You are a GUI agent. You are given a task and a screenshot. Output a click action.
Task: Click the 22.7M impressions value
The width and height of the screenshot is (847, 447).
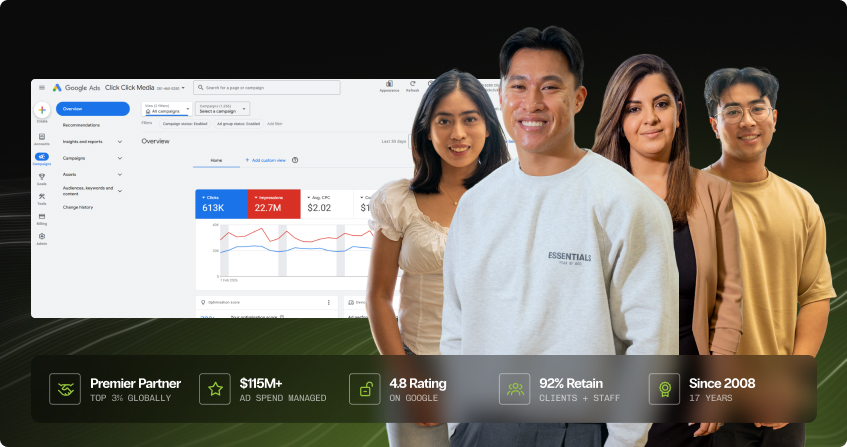pos(268,208)
